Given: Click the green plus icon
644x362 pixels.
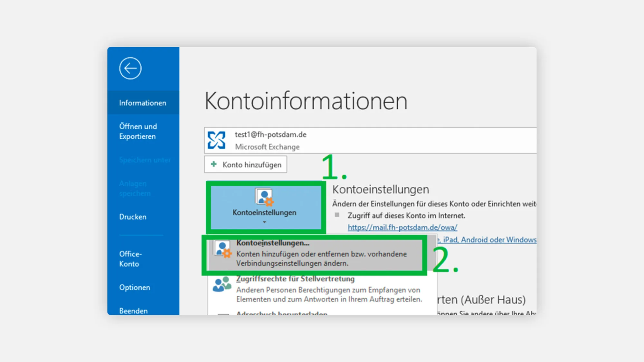Looking at the screenshot, I should (213, 164).
